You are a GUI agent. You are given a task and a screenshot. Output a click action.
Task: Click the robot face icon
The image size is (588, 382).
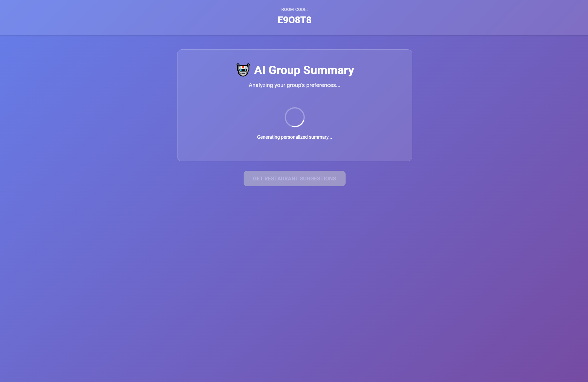point(243,70)
